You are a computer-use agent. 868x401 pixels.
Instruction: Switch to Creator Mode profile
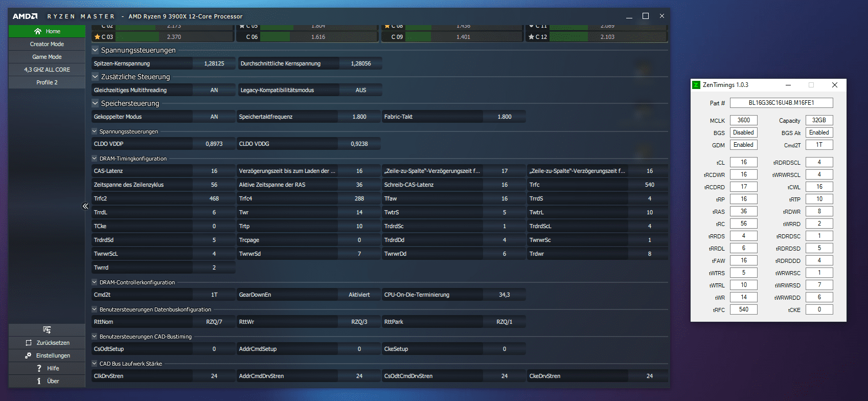[x=47, y=44]
